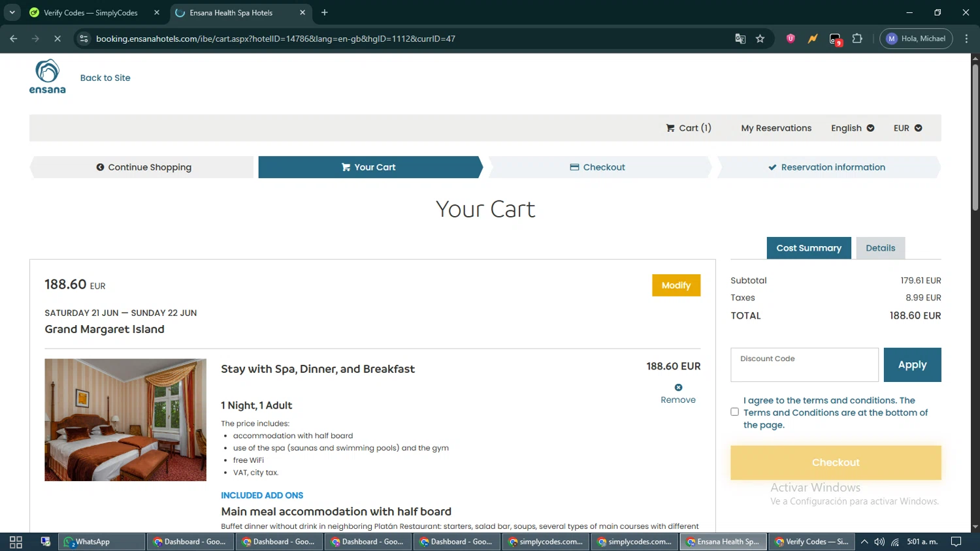The image size is (980, 551).
Task: Remove the stay via the circle-x icon
Action: (x=678, y=387)
